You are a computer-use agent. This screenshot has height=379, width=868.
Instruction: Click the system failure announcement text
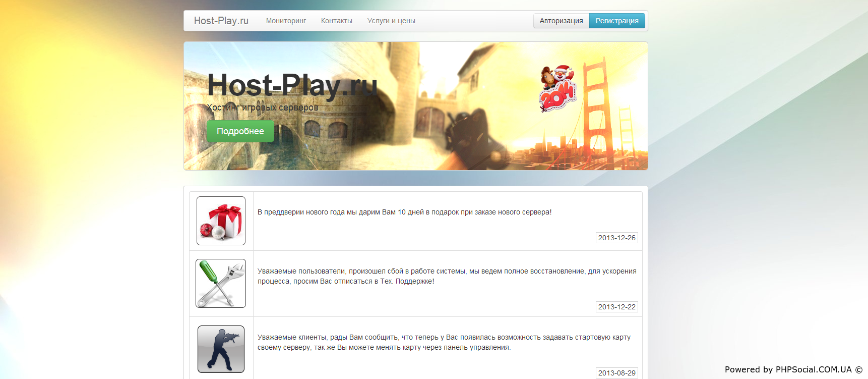pyautogui.click(x=447, y=276)
